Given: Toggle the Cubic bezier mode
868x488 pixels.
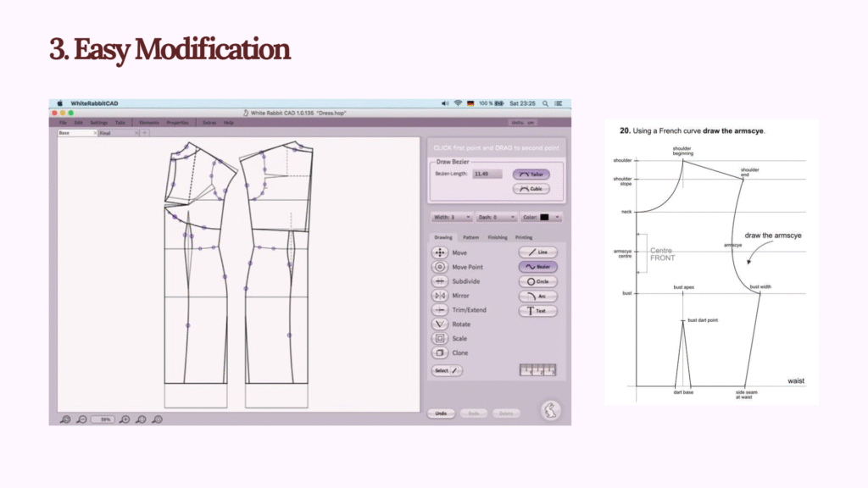Looking at the screenshot, I should pos(531,189).
